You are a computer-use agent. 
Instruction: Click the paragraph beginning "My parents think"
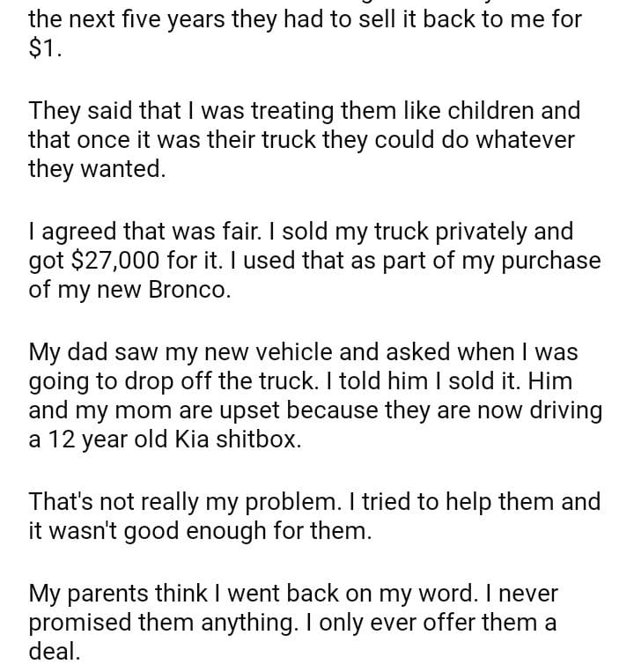[293, 623]
